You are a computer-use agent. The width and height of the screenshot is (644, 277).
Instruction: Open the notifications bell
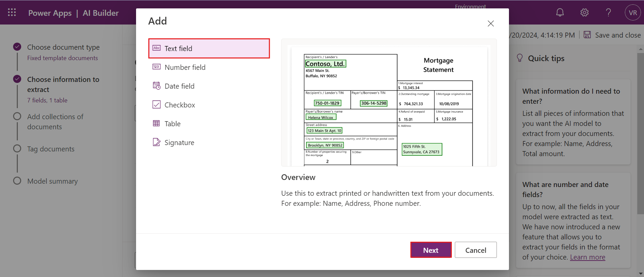tap(560, 13)
